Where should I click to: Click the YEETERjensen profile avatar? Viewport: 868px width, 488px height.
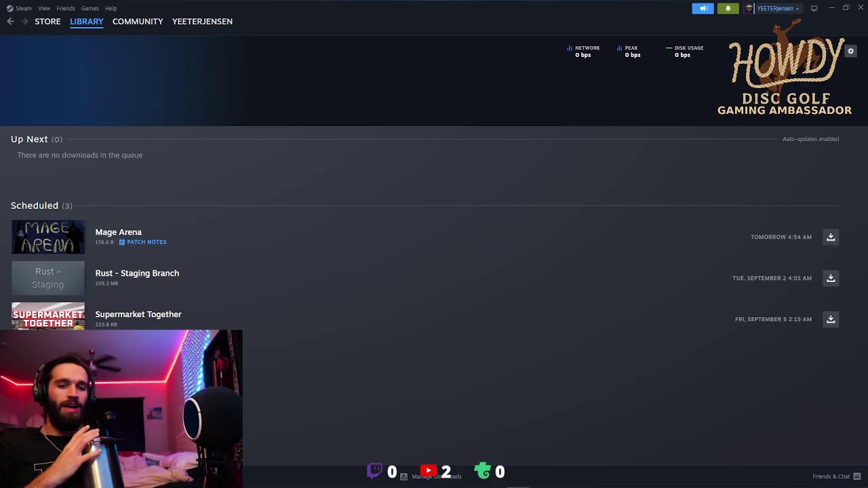(x=749, y=8)
